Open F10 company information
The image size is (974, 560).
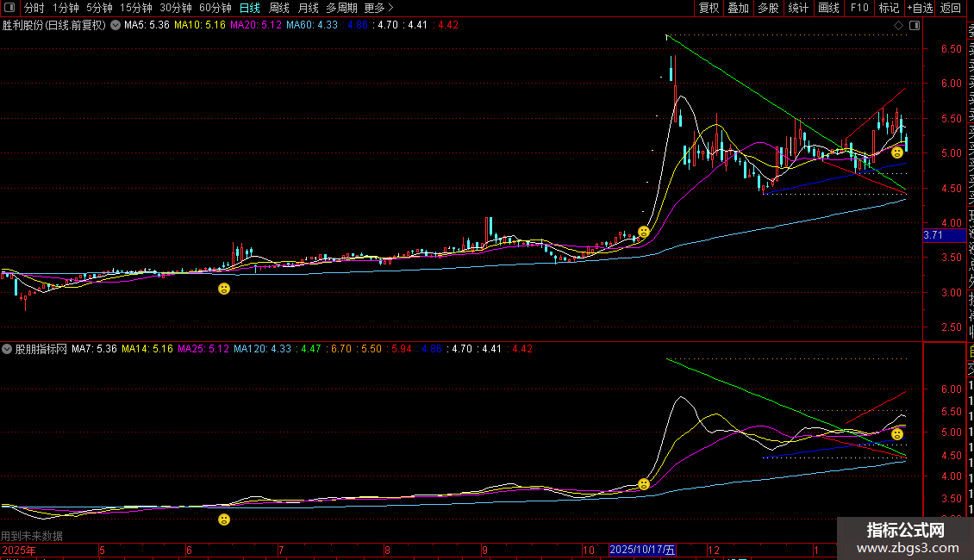click(x=859, y=8)
